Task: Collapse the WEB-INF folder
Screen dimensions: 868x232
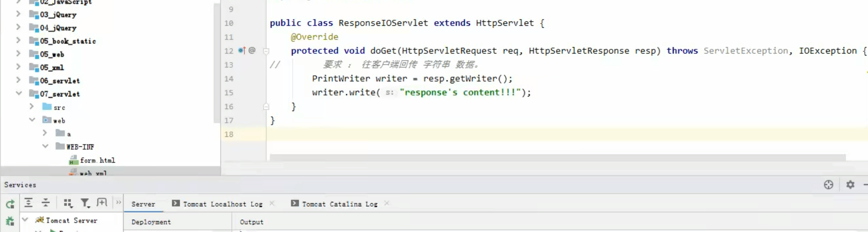Action: [45, 146]
